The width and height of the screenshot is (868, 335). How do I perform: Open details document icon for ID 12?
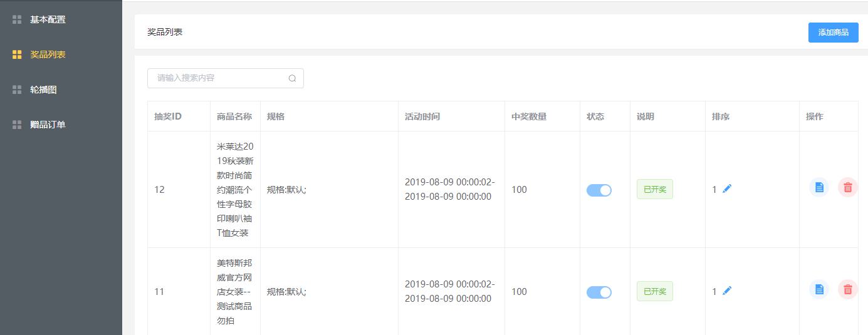(818, 187)
